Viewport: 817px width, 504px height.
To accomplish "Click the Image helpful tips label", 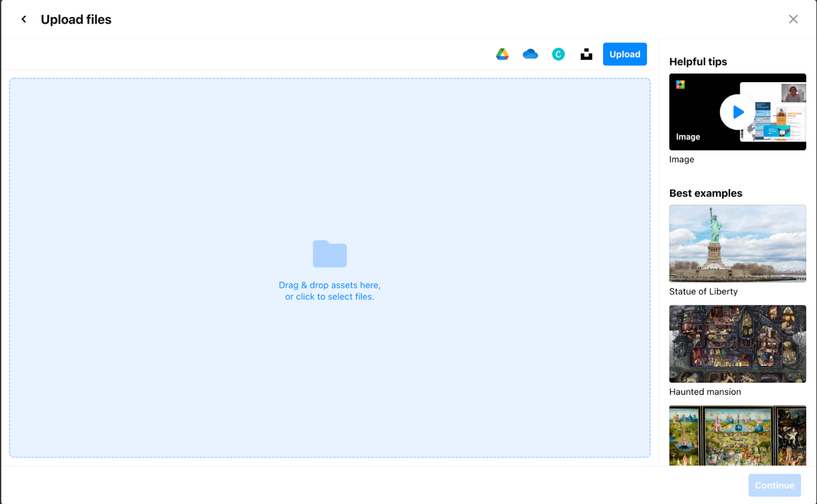I will (682, 159).
